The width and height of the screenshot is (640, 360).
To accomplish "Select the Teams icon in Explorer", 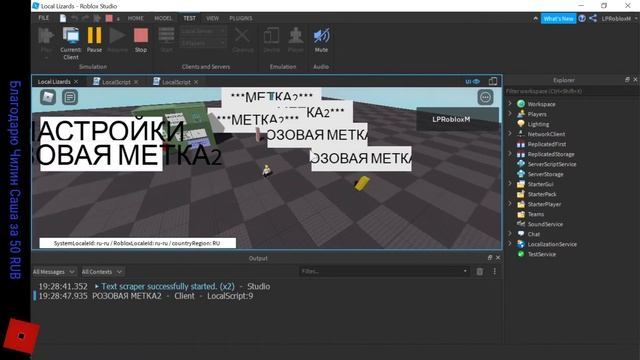I will coord(521,214).
